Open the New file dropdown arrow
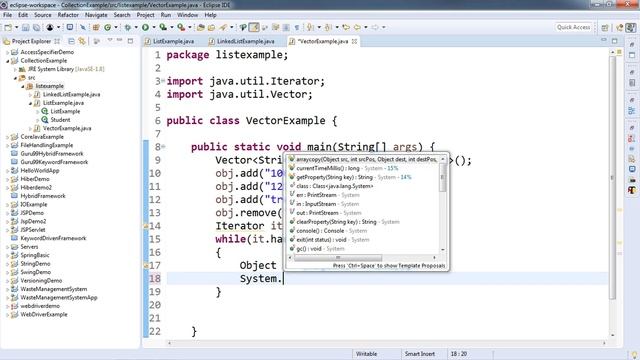The height and width of the screenshot is (360, 640). (16, 27)
